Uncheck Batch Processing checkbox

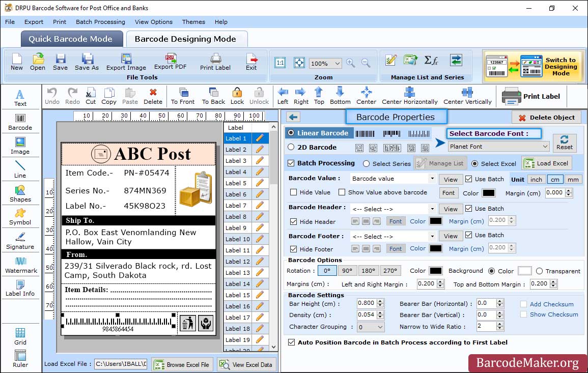coord(291,163)
